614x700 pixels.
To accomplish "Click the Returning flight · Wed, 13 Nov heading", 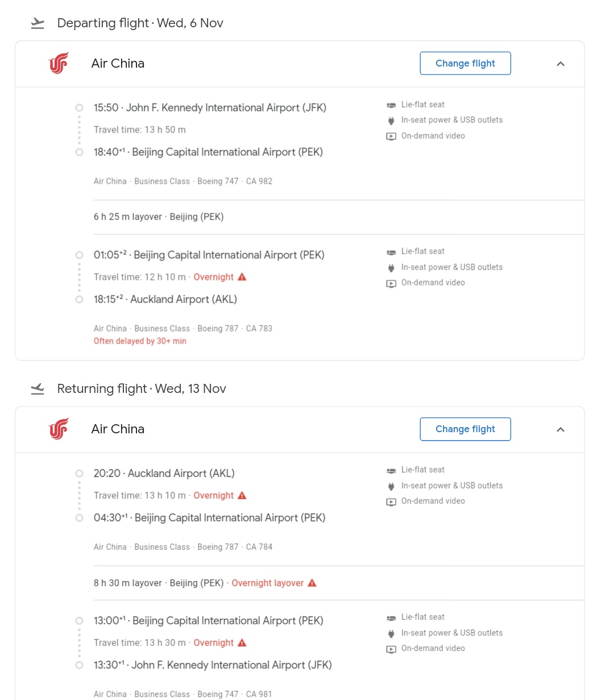I will (x=141, y=389).
